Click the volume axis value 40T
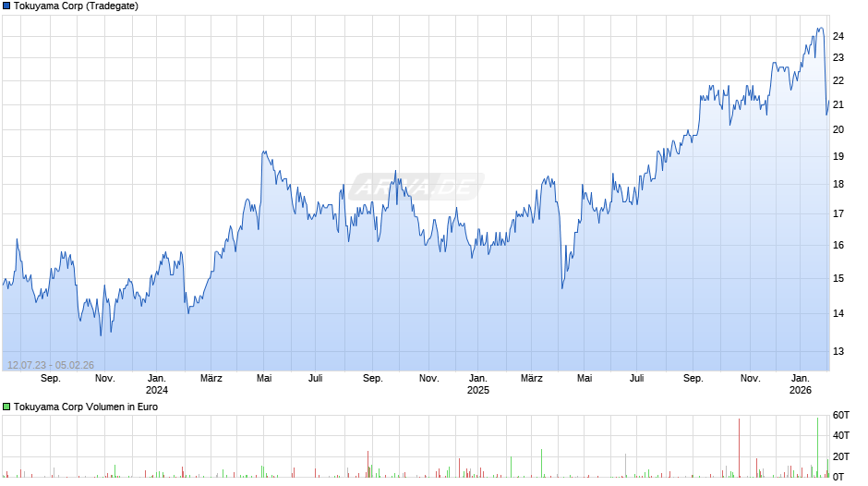 click(841, 435)
